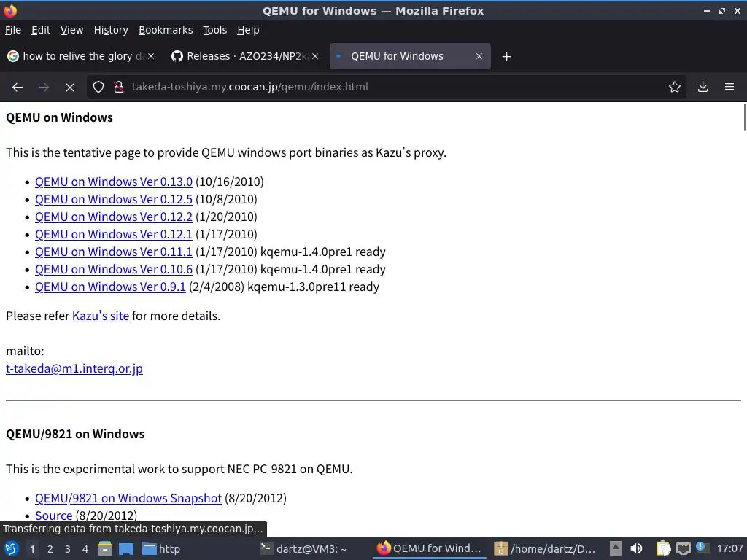Image resolution: width=747 pixels, height=560 pixels.
Task: Open the View menu
Action: [71, 30]
